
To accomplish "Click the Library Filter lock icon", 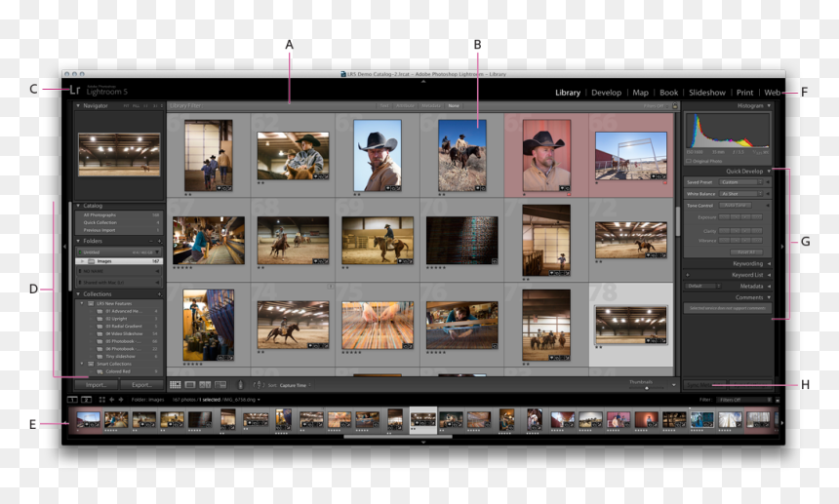I will (x=675, y=106).
